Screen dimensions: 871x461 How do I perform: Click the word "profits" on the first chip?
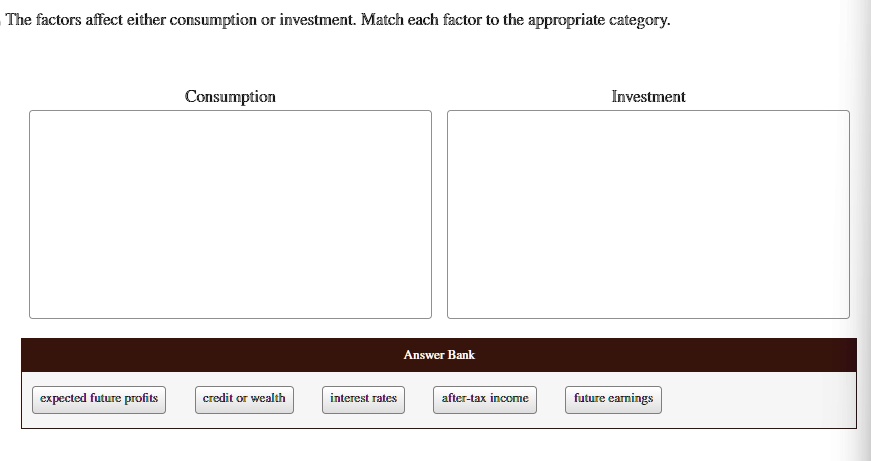(141, 398)
